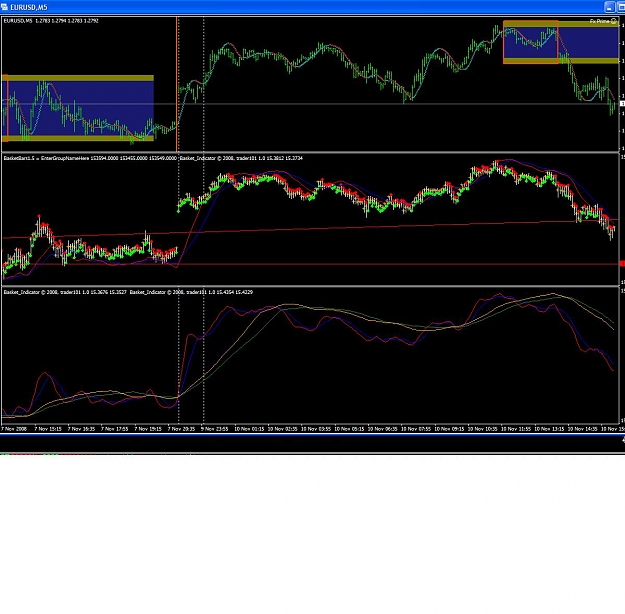This screenshot has width=625, height=614.
Task: Click the '10 Nov 14:35' time axis label
Action: tap(582, 429)
